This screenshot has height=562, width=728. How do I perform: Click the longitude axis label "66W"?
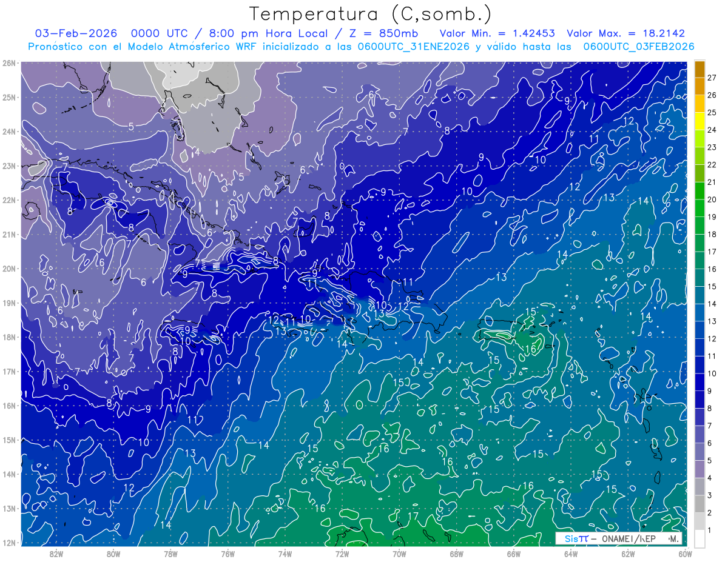click(514, 554)
